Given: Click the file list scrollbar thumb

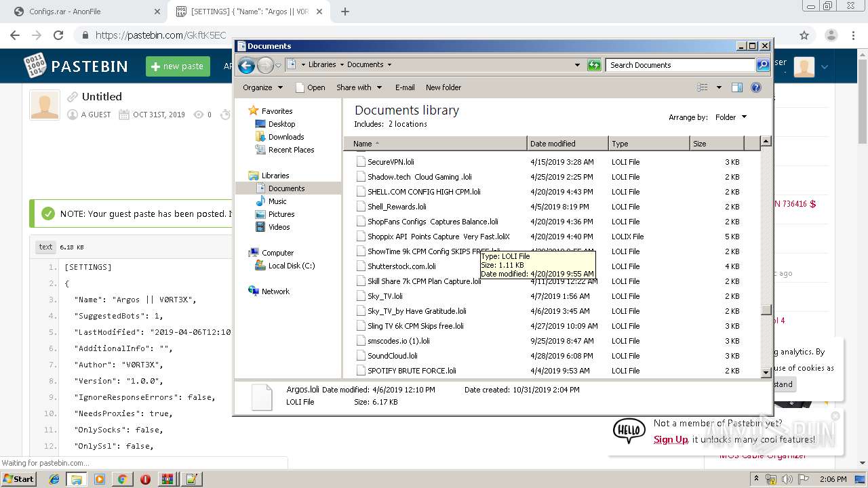Looking at the screenshot, I should pos(766,310).
